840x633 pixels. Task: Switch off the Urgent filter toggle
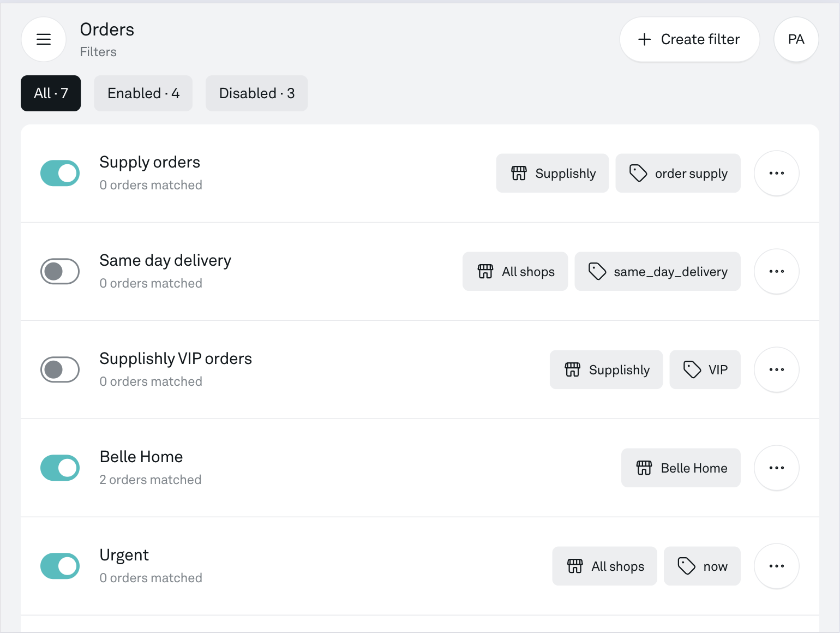60,566
